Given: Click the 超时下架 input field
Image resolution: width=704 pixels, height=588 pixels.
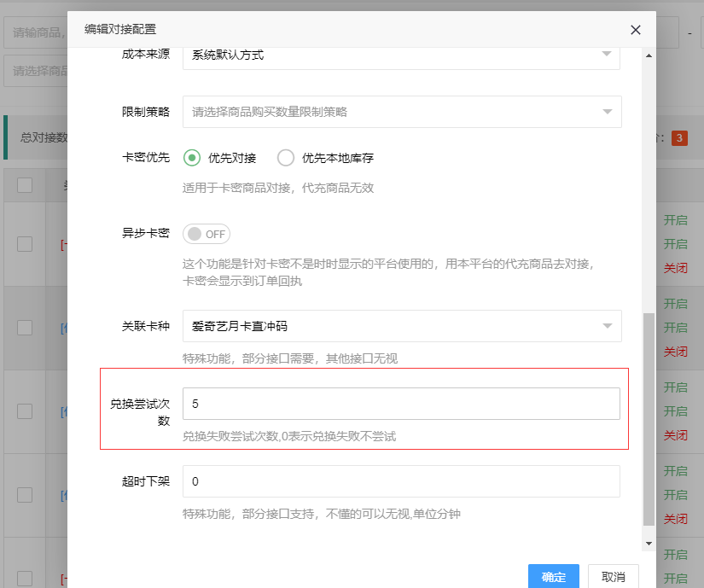Looking at the screenshot, I should [401, 481].
